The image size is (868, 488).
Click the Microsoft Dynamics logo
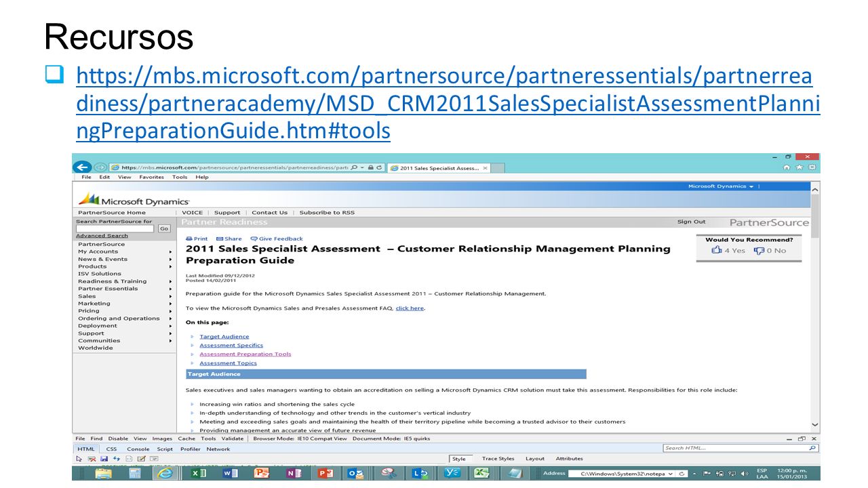[134, 199]
